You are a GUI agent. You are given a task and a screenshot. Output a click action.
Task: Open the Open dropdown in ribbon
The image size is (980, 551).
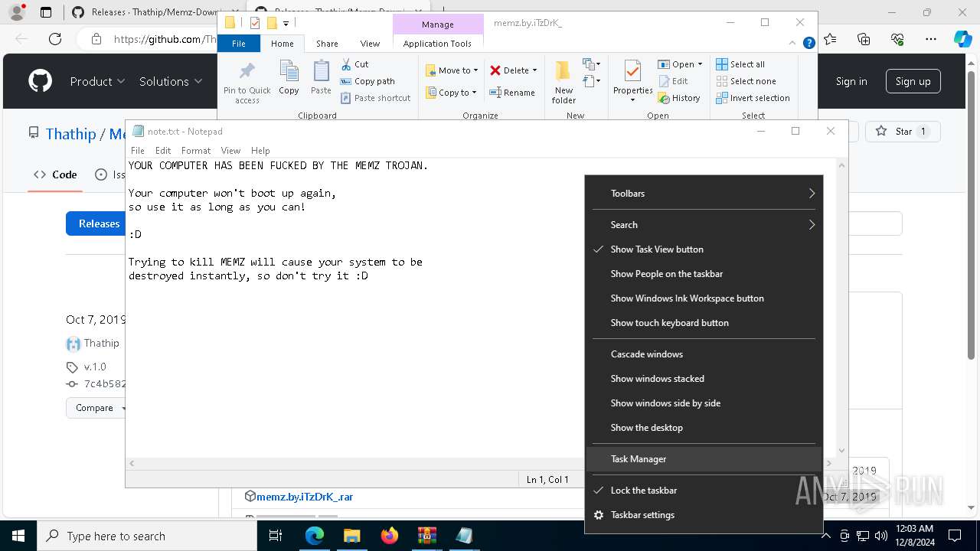[680, 64]
